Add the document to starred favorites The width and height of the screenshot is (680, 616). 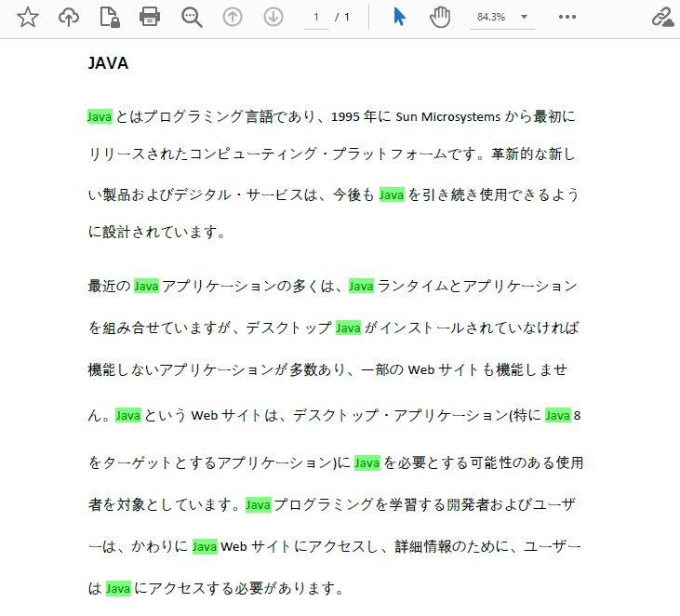pyautogui.click(x=28, y=18)
